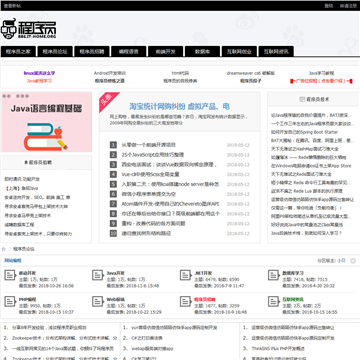
Task: Open the Atom插件开发 Chevereto article
Action: (x=170, y=204)
